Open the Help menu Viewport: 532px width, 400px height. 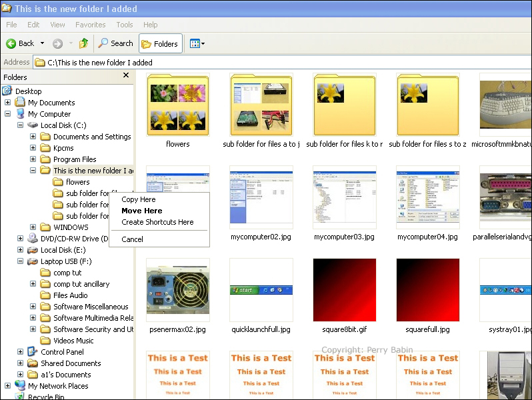tap(150, 25)
